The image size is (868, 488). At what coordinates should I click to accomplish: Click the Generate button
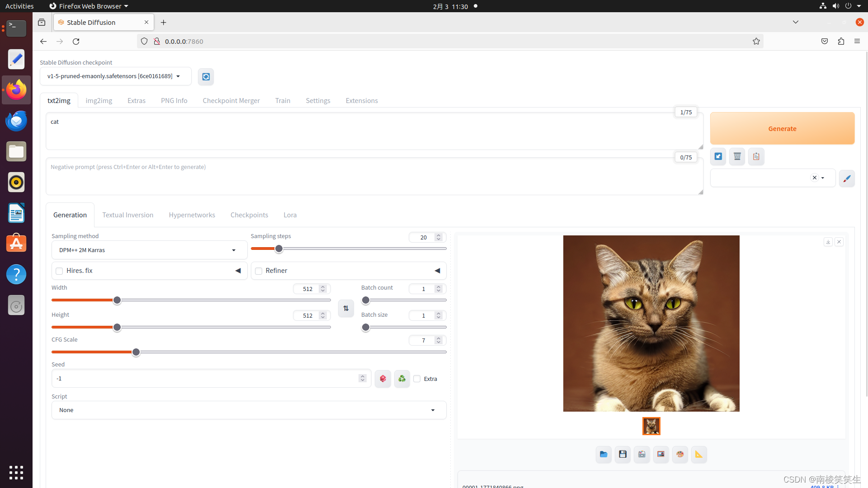coord(782,128)
